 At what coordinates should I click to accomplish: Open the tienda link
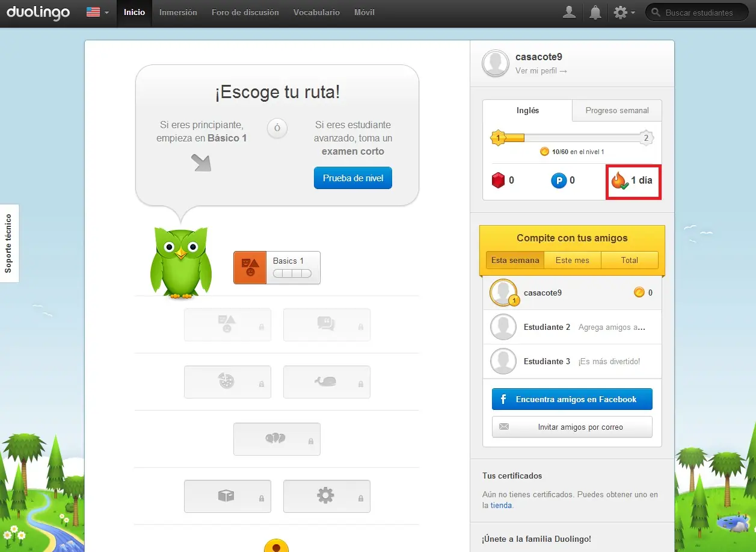click(501, 506)
